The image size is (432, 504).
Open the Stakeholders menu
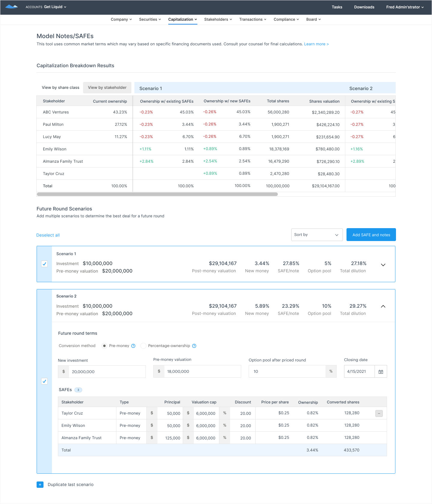pyautogui.click(x=218, y=20)
